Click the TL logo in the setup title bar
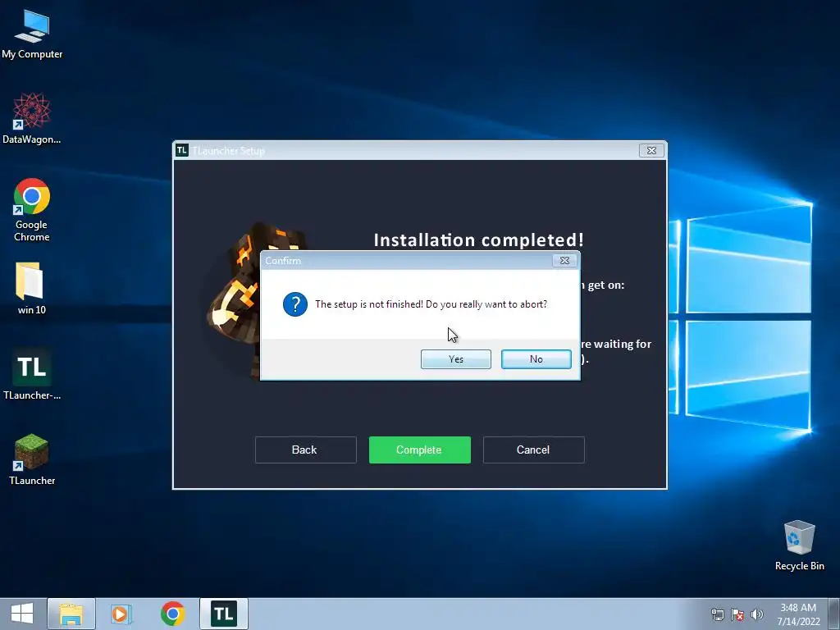Image resolution: width=840 pixels, height=630 pixels. (181, 150)
